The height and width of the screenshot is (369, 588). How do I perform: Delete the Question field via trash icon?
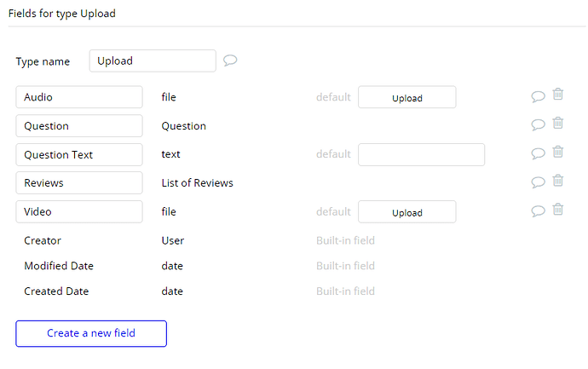(558, 124)
